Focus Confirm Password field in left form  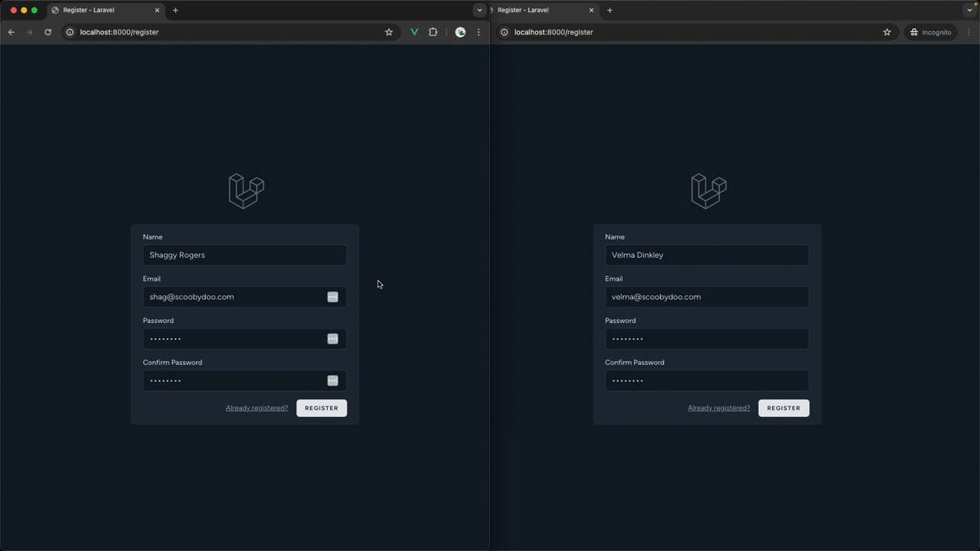click(245, 381)
